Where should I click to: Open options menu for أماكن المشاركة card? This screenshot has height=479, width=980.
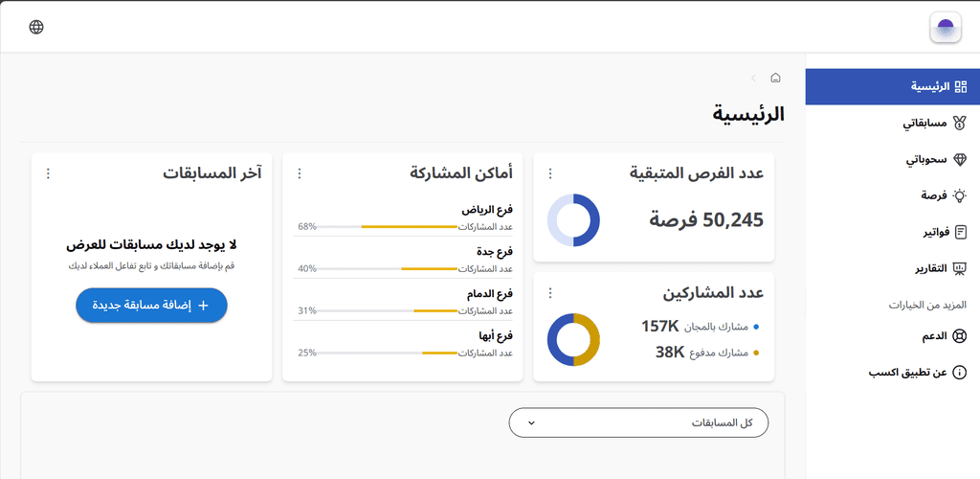[300, 173]
